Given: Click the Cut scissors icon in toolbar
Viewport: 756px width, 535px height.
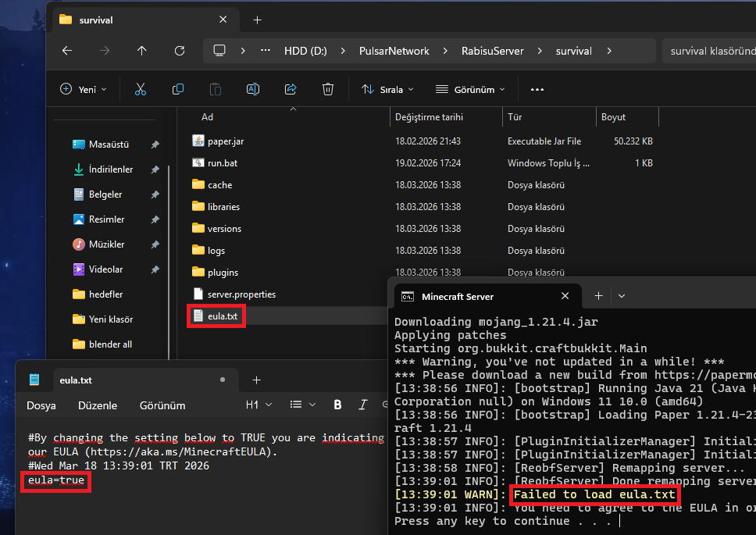Looking at the screenshot, I should pos(141,89).
